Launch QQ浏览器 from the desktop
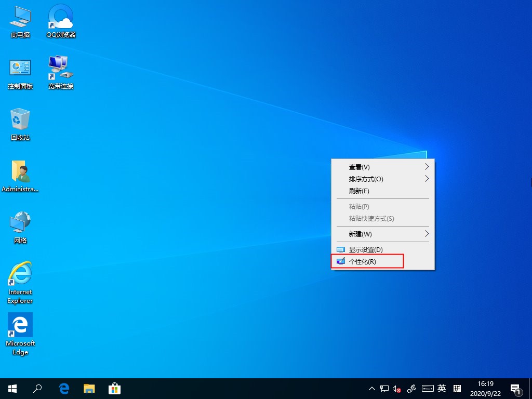 pos(60,21)
